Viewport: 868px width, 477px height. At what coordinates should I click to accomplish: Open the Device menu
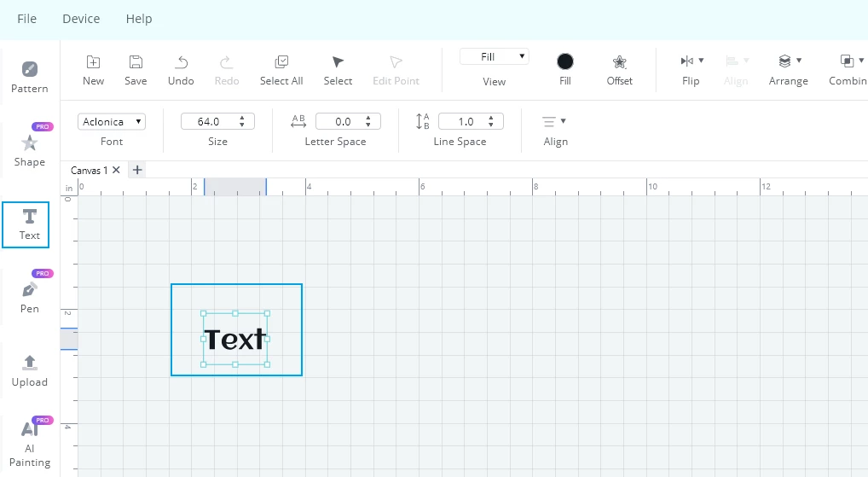tap(81, 19)
